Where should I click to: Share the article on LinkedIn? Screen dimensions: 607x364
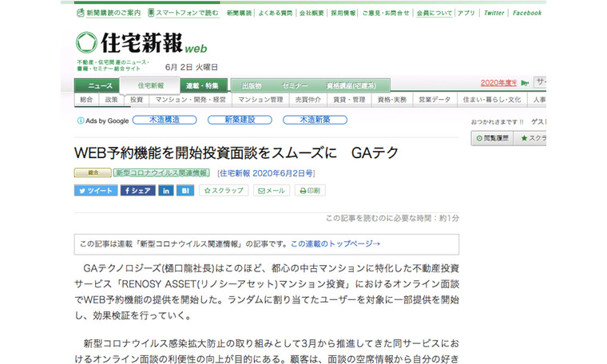[165, 191]
